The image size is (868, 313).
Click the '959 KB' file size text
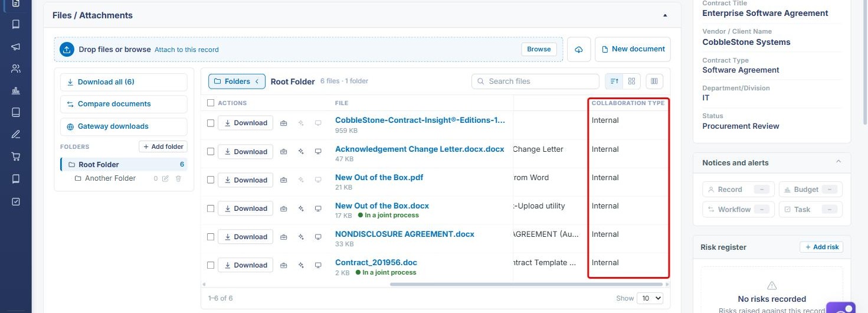pyautogui.click(x=346, y=131)
